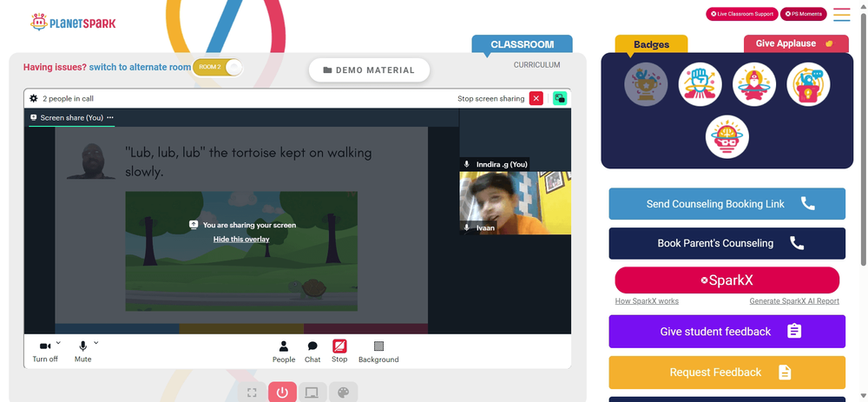Click the 'Stop screen sharing' label
Image resolution: width=868 pixels, height=402 pixels.
click(491, 99)
